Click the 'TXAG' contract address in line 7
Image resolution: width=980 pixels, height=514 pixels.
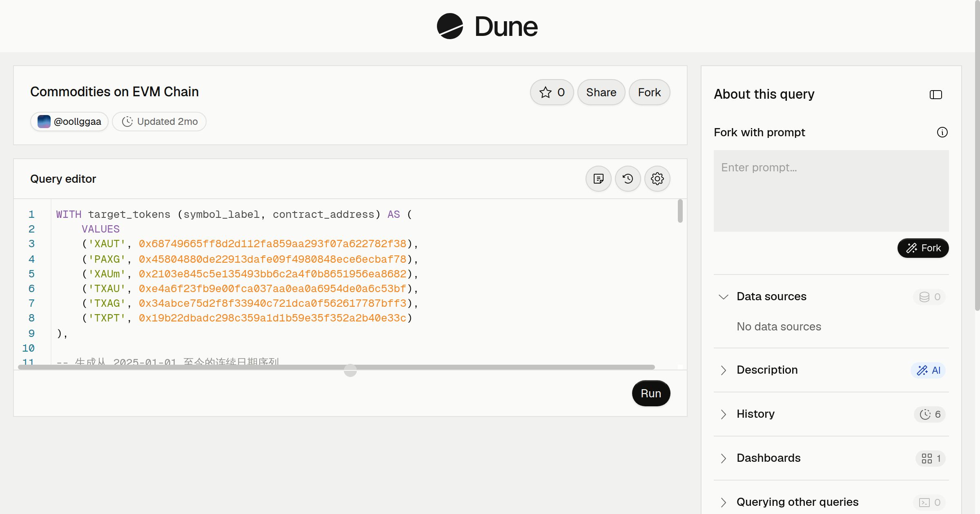(x=273, y=304)
